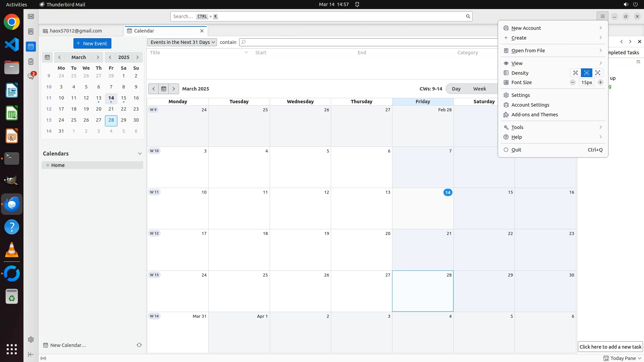Increase font size with the plus button
This screenshot has height=362, width=644.
(x=600, y=82)
